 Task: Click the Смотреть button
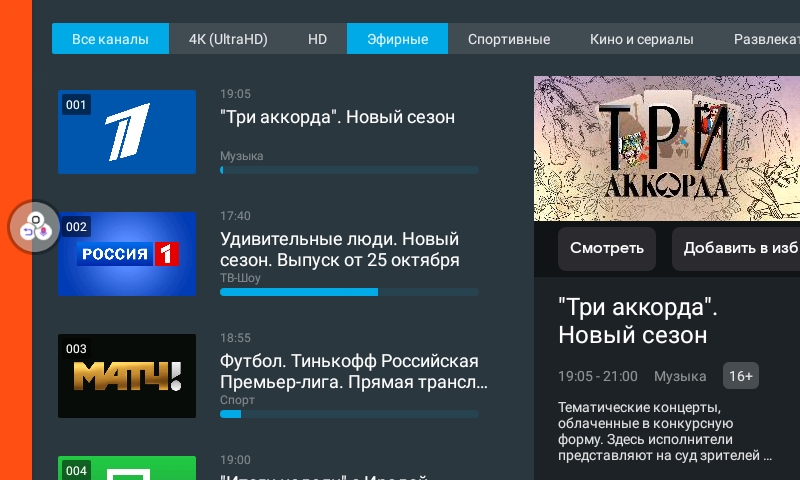[x=607, y=248]
